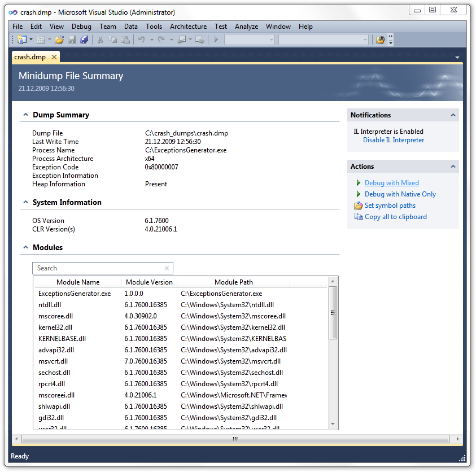
Task: Select the crash.dmp document tab
Action: (30, 57)
